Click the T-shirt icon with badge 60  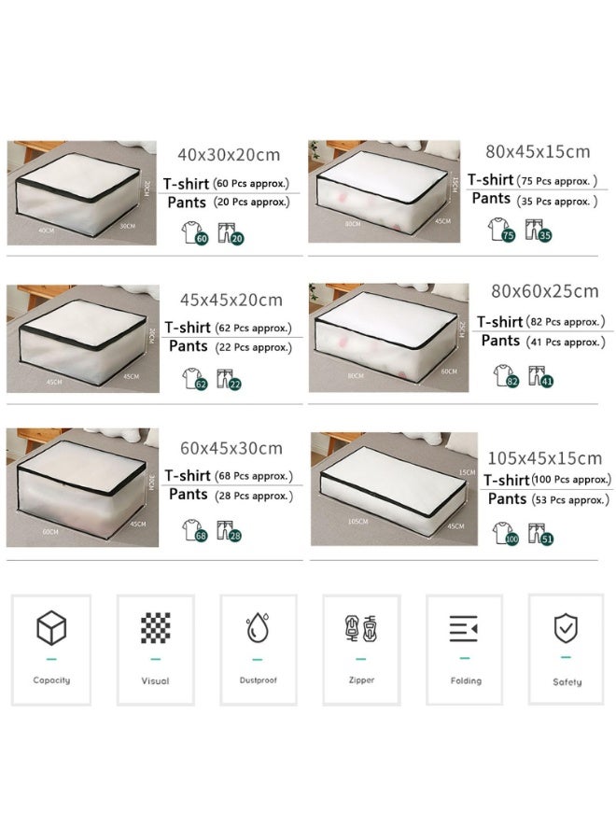tap(194, 233)
